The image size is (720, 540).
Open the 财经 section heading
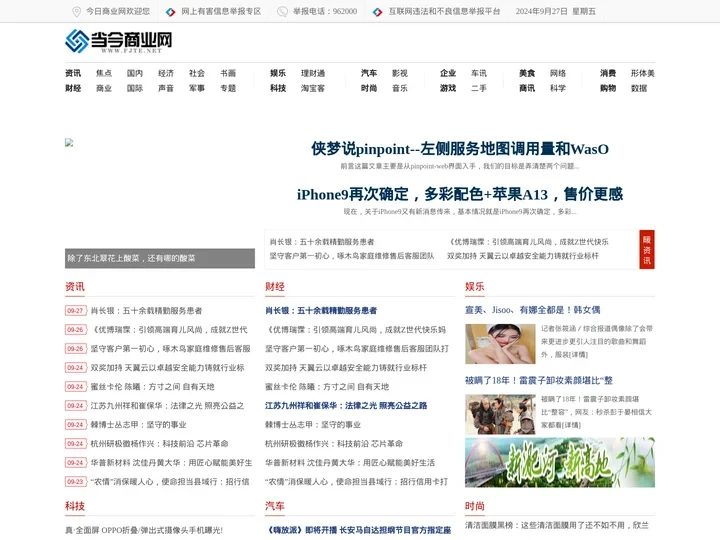point(275,287)
